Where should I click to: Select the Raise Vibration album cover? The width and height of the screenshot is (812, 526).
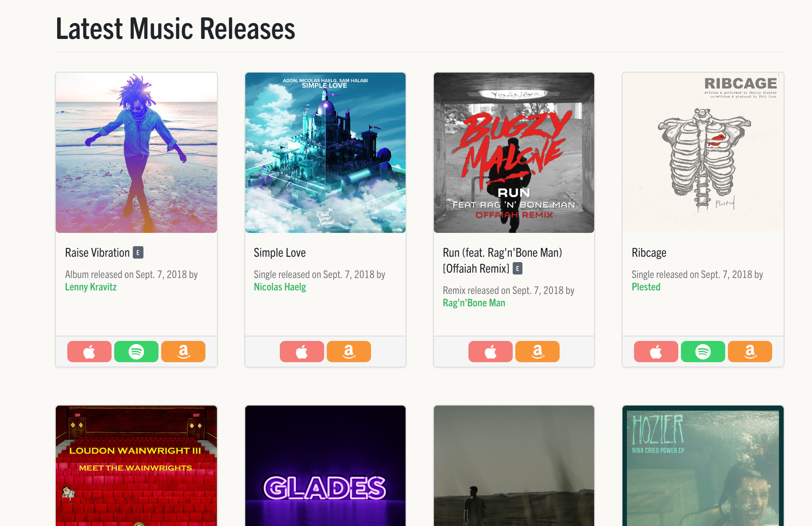tap(136, 153)
